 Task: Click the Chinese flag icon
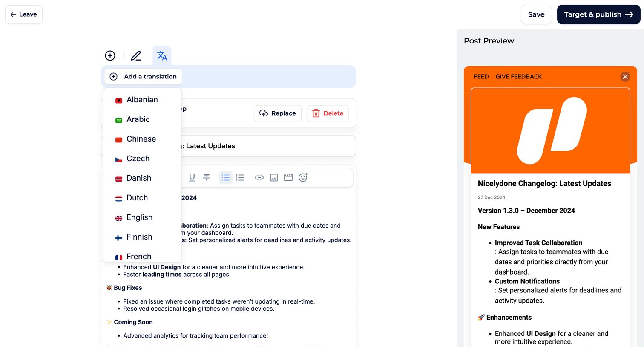pyautogui.click(x=119, y=140)
